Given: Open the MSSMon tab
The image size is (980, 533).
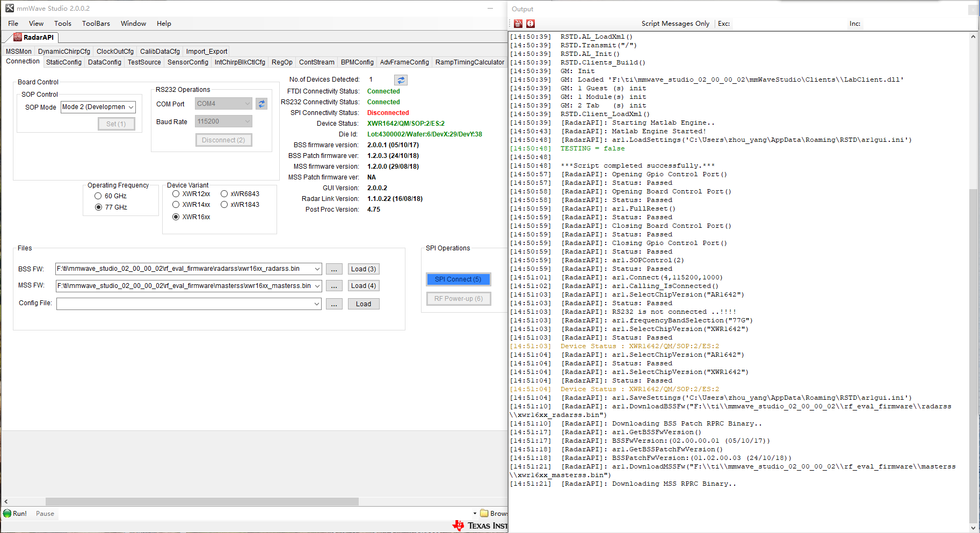Looking at the screenshot, I should [x=19, y=52].
